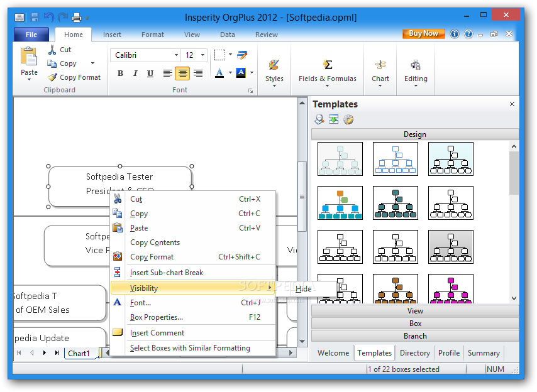Image resolution: width=537 pixels, height=392 pixels.
Task: Select the magenta design template thumbnail
Action: (451, 289)
